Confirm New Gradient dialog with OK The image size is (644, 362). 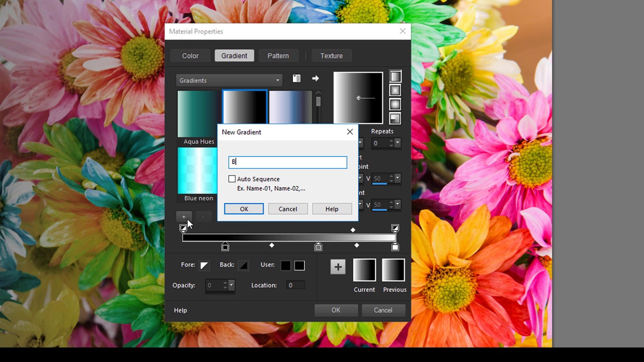(244, 209)
